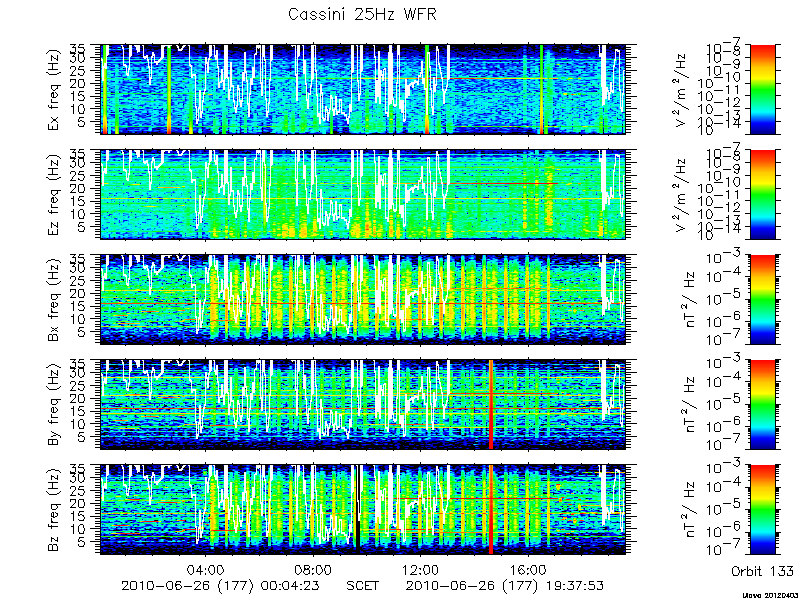Click the Bx magnetic field spectrogram panel

point(363,299)
